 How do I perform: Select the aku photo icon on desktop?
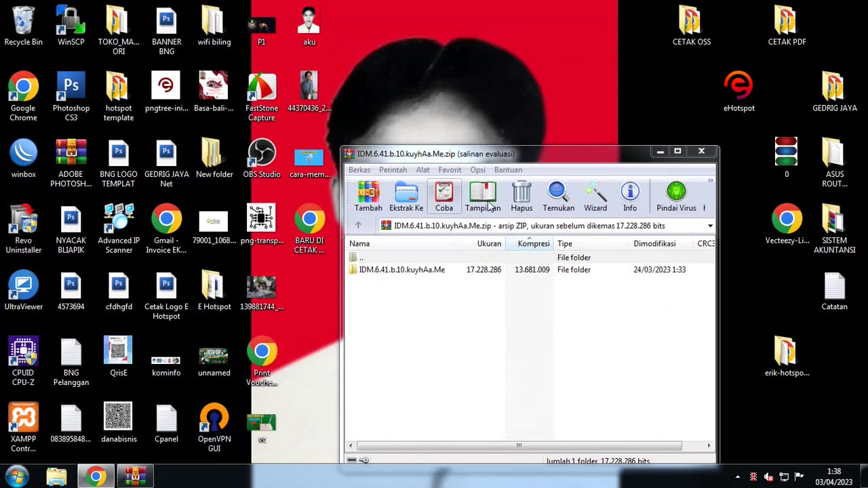point(309,26)
